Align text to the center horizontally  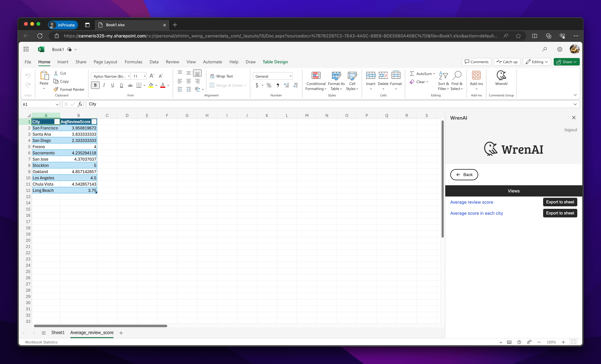[x=188, y=81]
